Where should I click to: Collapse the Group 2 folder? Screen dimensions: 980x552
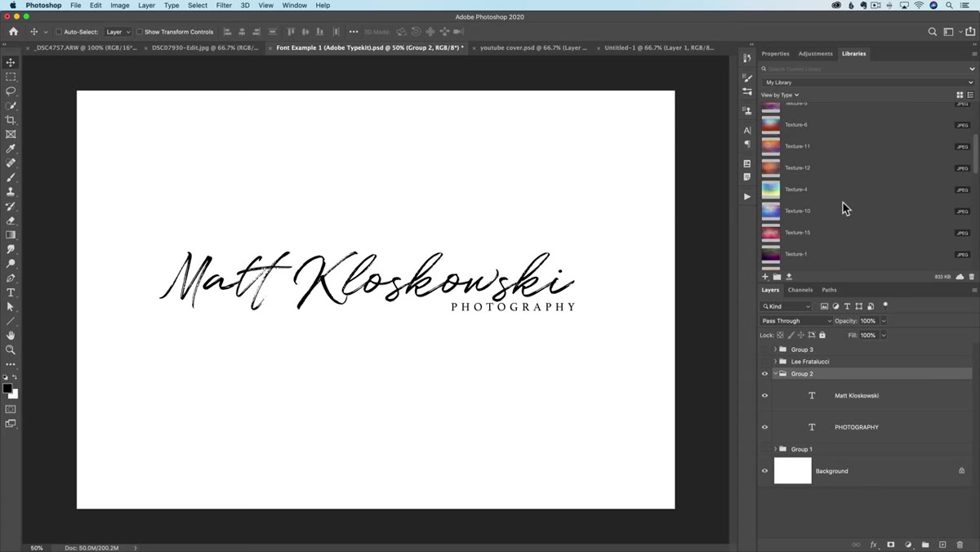pyautogui.click(x=775, y=374)
